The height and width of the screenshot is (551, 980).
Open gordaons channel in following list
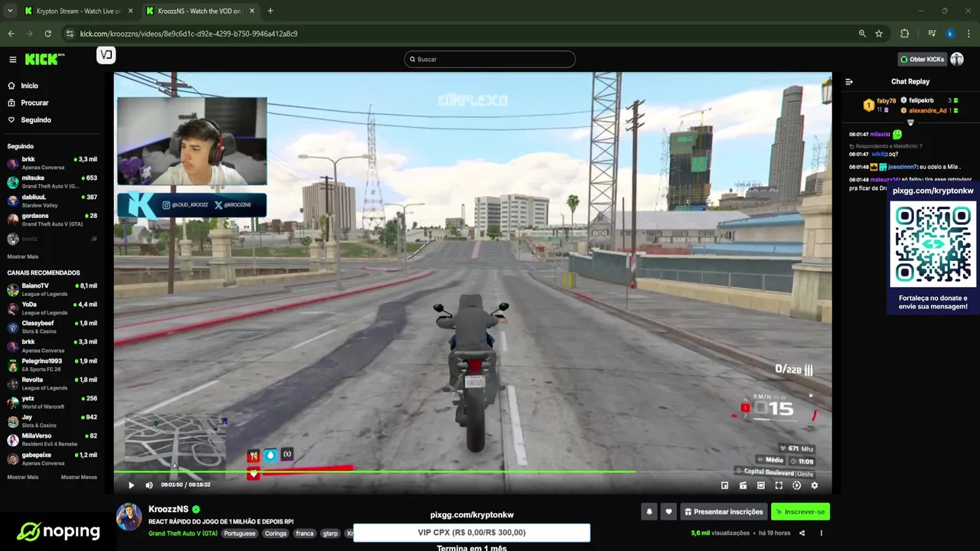pyautogui.click(x=52, y=220)
